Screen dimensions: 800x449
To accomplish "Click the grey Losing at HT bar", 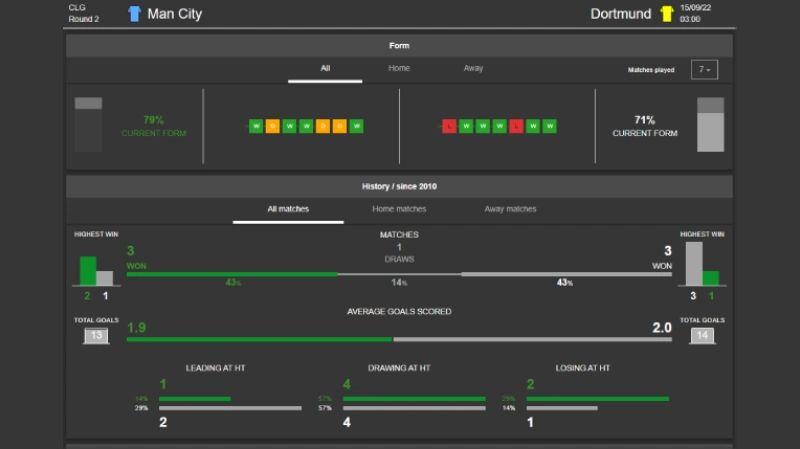I will [562, 408].
